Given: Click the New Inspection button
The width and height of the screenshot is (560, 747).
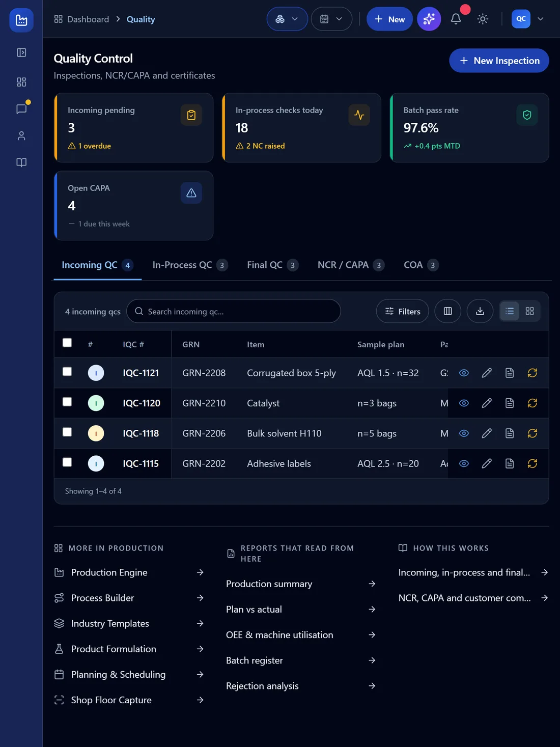Looking at the screenshot, I should 499,61.
